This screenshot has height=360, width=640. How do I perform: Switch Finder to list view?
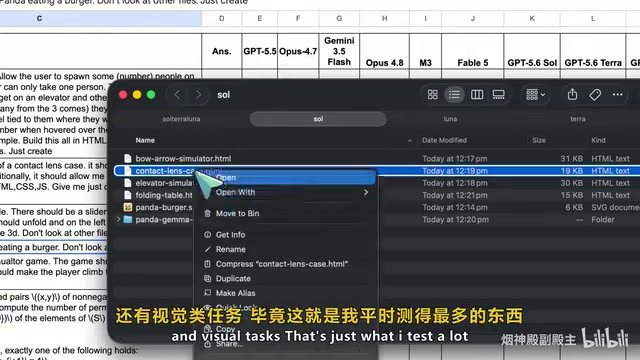(x=454, y=95)
